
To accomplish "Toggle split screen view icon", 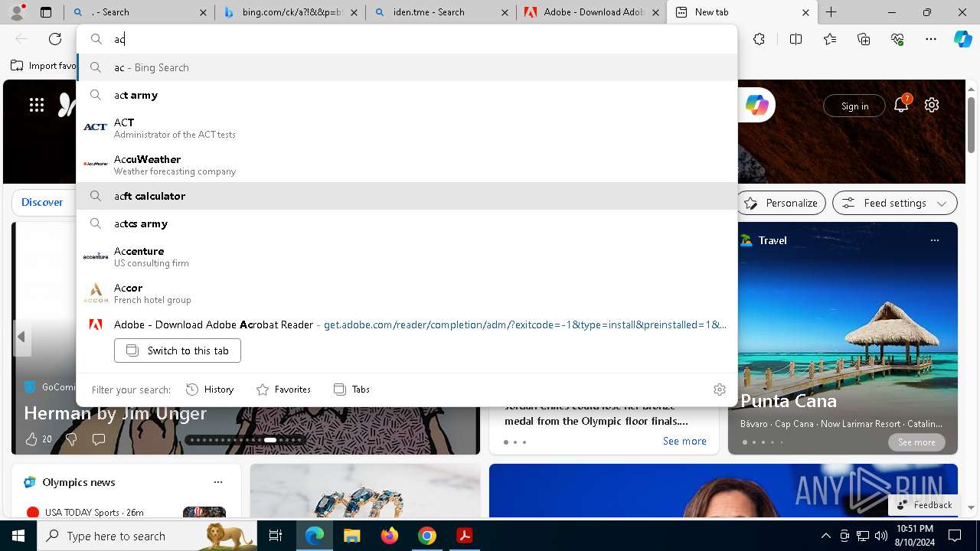I will (x=795, y=39).
